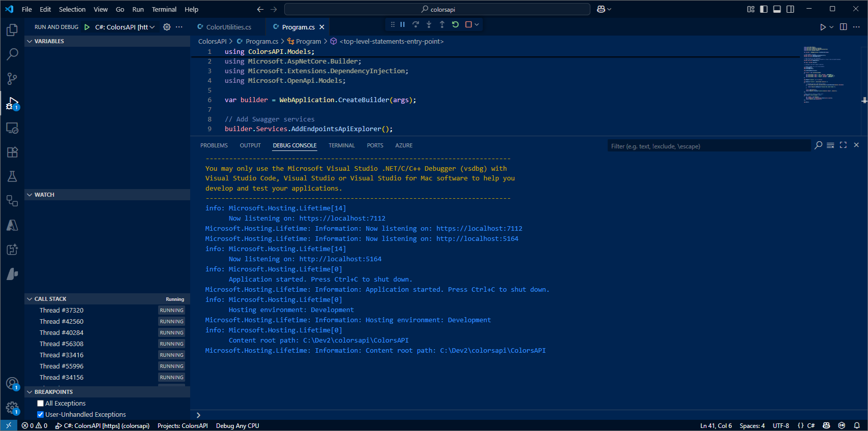Open the Source Control view
Viewport: 868px width, 431px height.
[x=12, y=78]
